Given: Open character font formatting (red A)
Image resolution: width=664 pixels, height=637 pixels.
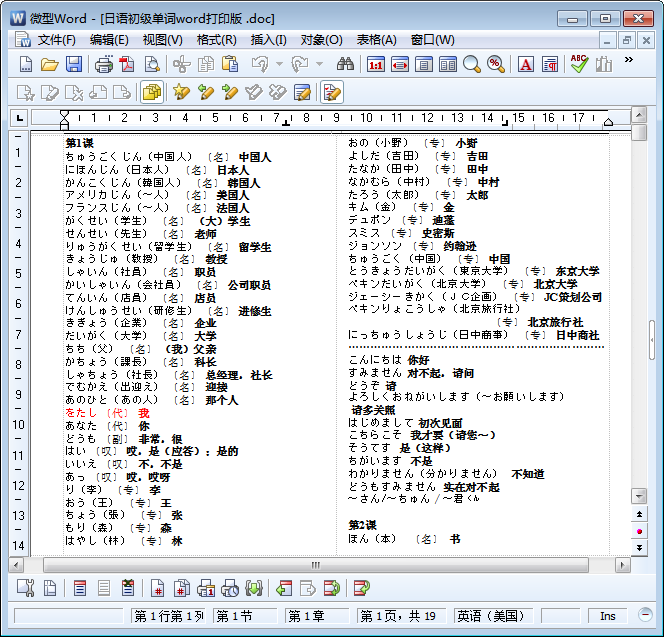Looking at the screenshot, I should (526, 64).
